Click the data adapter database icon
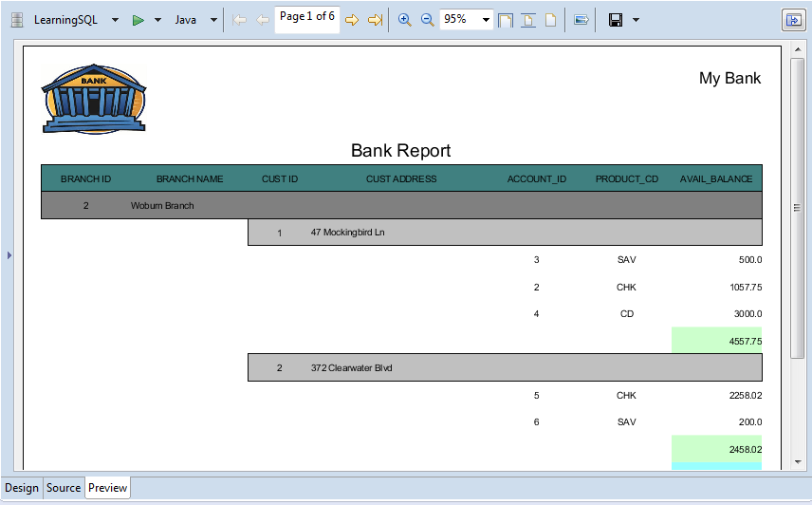This screenshot has height=505, width=812. (x=17, y=20)
